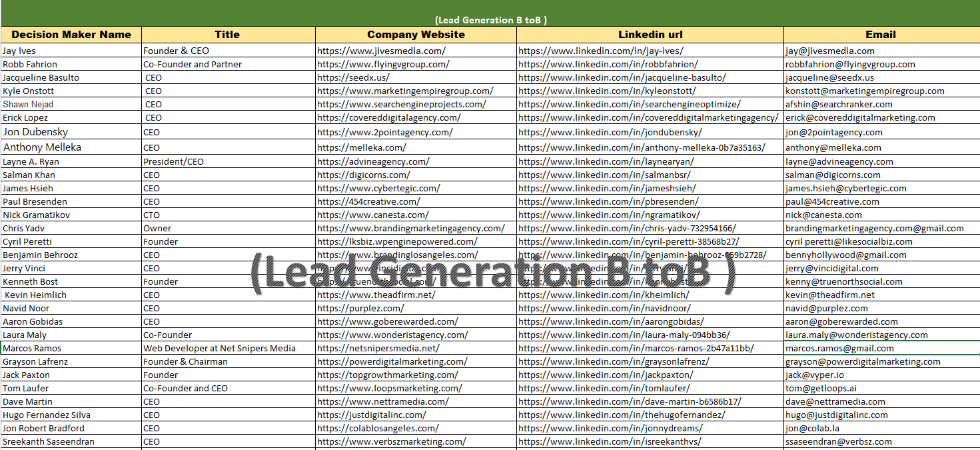
Task: Click the Owner title cell
Action: 229,228
